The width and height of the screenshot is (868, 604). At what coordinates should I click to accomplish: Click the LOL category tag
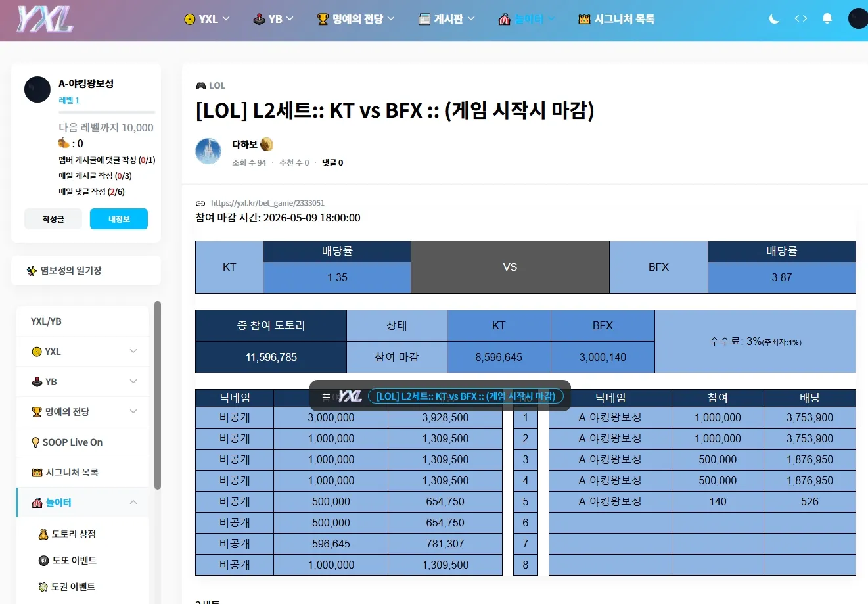tap(217, 85)
